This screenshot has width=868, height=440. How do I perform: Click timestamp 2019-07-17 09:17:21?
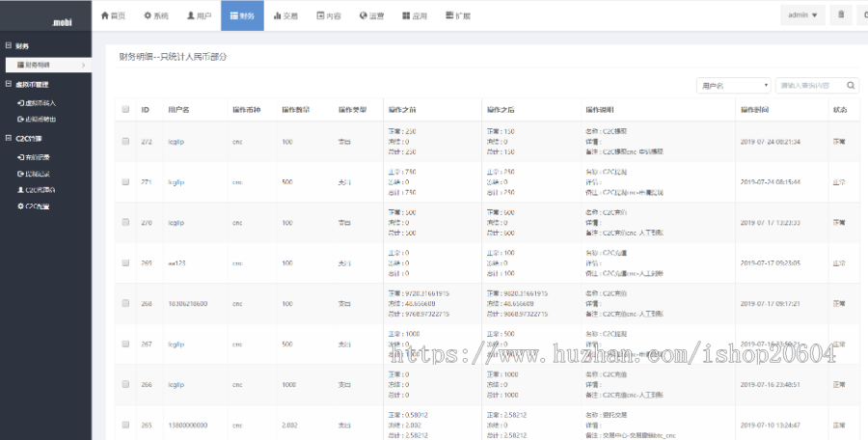(x=770, y=304)
